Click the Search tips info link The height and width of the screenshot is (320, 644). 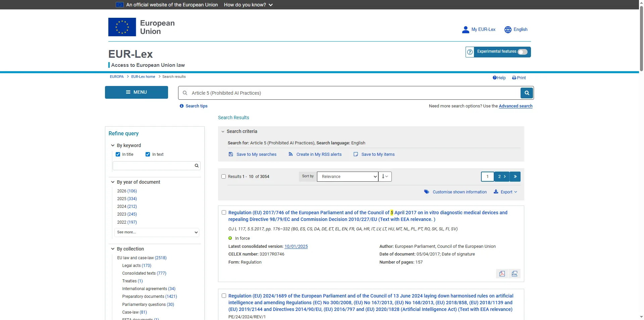[x=194, y=106]
